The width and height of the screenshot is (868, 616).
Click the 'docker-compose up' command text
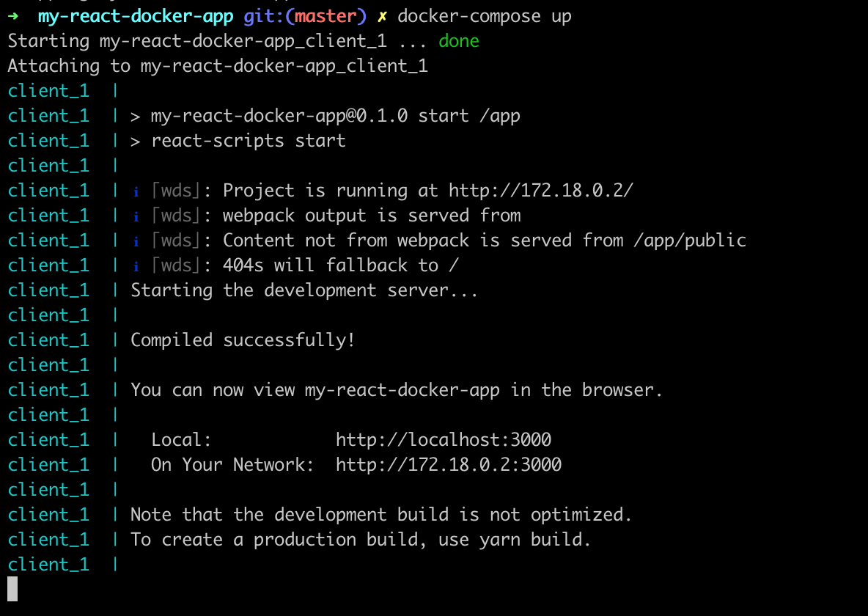485,17
